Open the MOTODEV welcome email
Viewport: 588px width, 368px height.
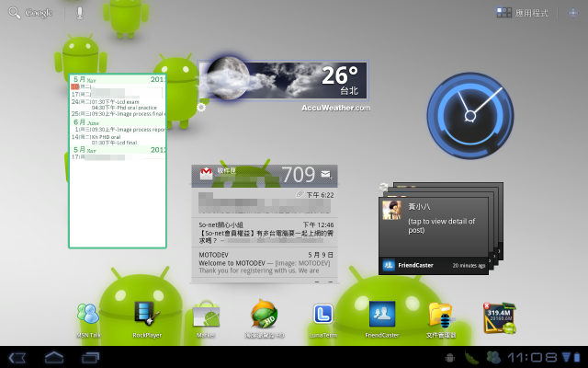coord(266,262)
